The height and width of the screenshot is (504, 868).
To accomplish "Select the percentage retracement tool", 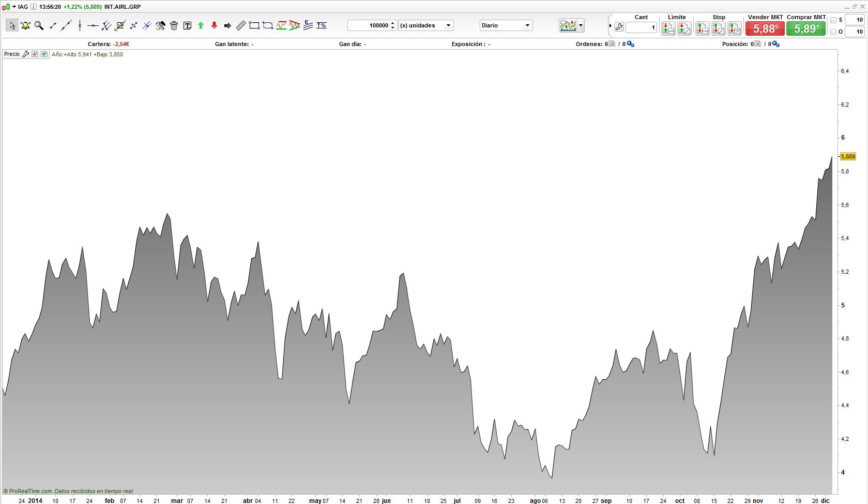I will [322, 25].
